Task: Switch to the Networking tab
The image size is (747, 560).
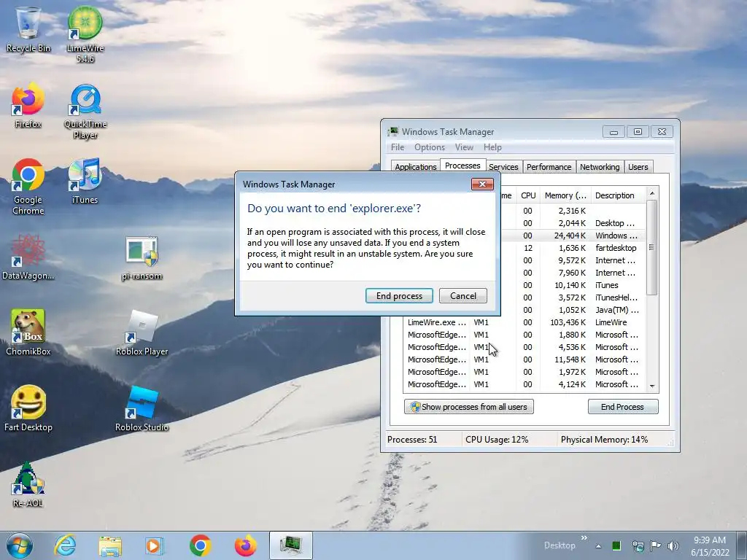Action: tap(600, 167)
